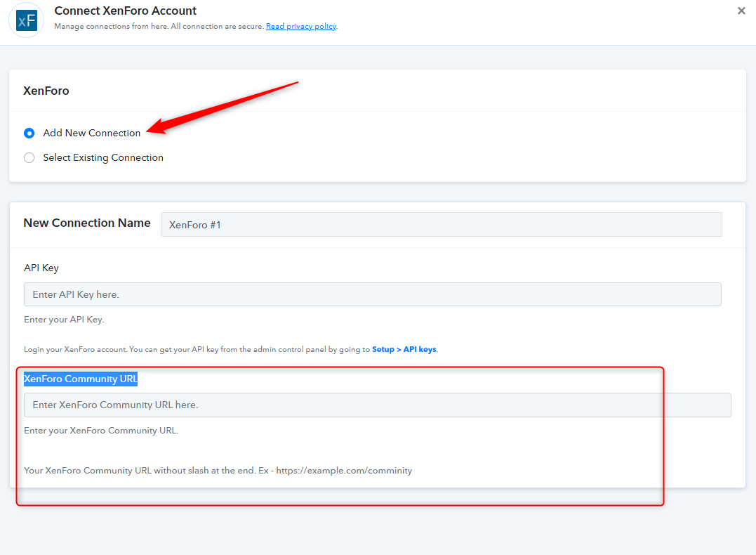Focus the API Key input field
Image resolution: width=756 pixels, height=555 pixels.
coord(373,294)
